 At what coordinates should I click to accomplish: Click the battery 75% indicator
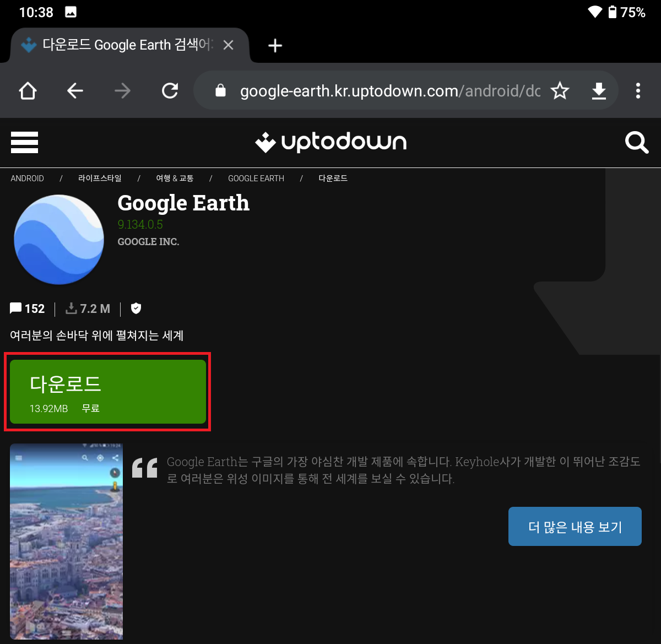pos(626,12)
